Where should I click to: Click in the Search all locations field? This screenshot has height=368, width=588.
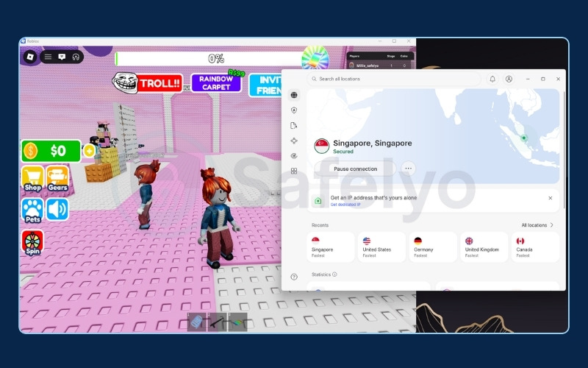pyautogui.click(x=394, y=79)
